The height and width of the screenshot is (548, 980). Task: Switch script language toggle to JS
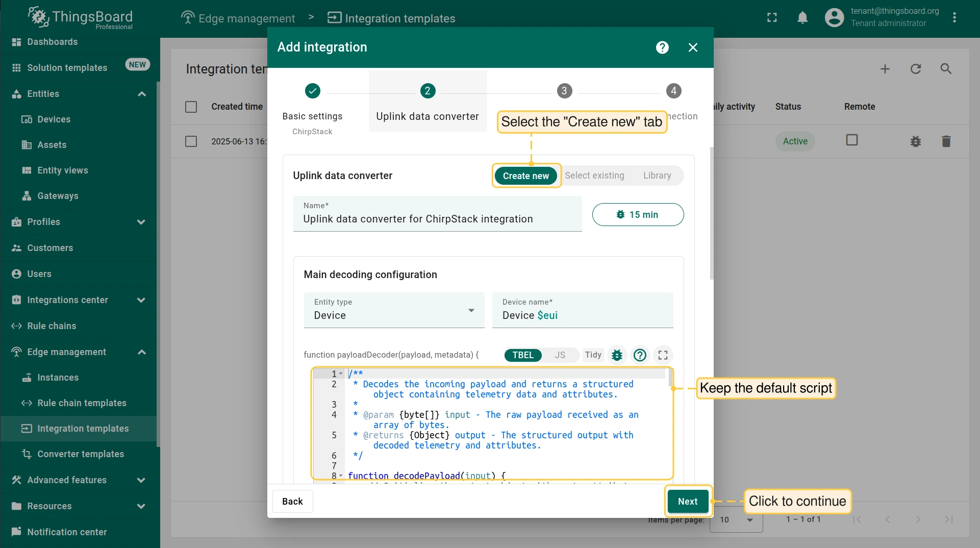coord(560,355)
